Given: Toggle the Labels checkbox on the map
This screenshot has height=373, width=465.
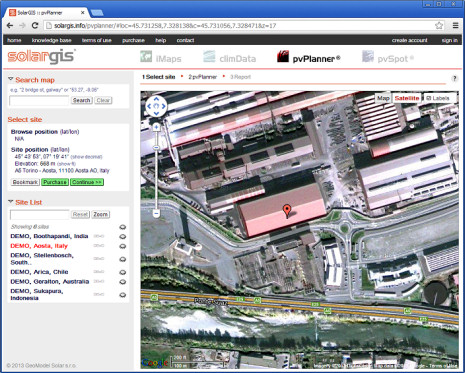Looking at the screenshot, I should point(438,98).
